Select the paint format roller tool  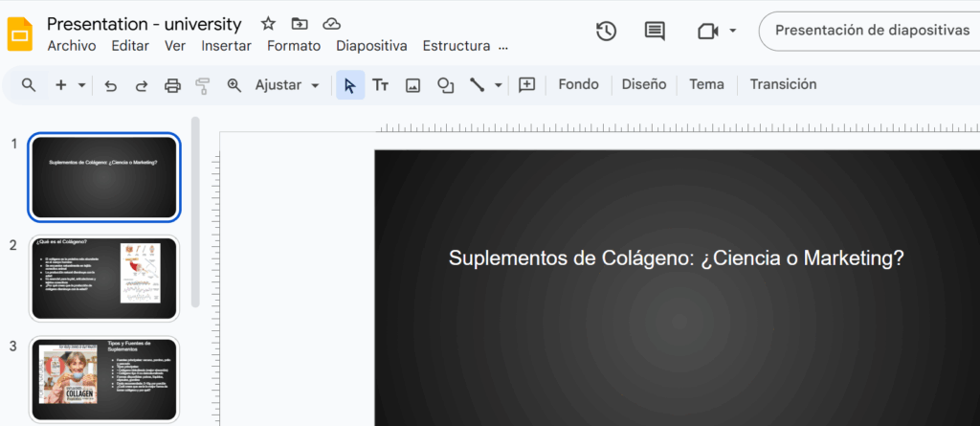point(202,85)
